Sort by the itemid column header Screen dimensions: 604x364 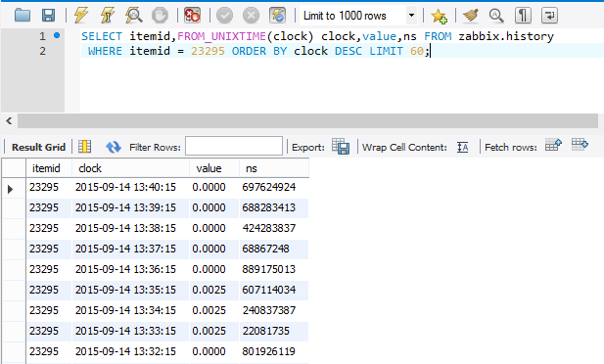(49, 168)
